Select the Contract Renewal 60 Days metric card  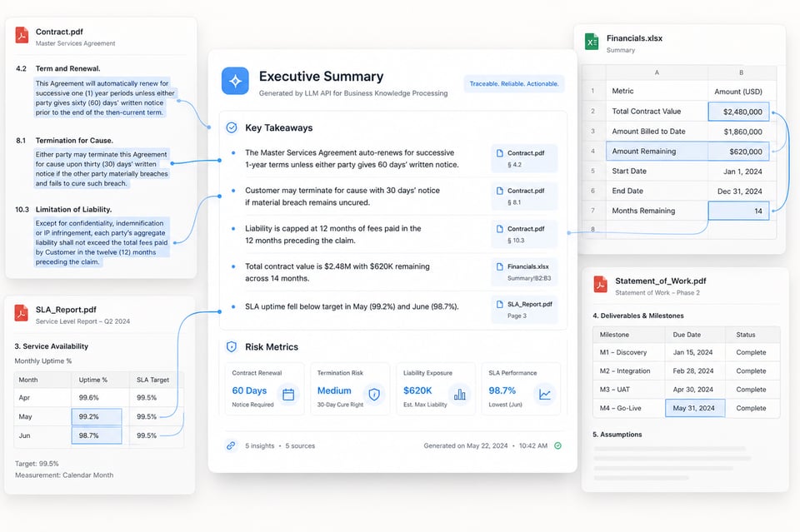264,389
